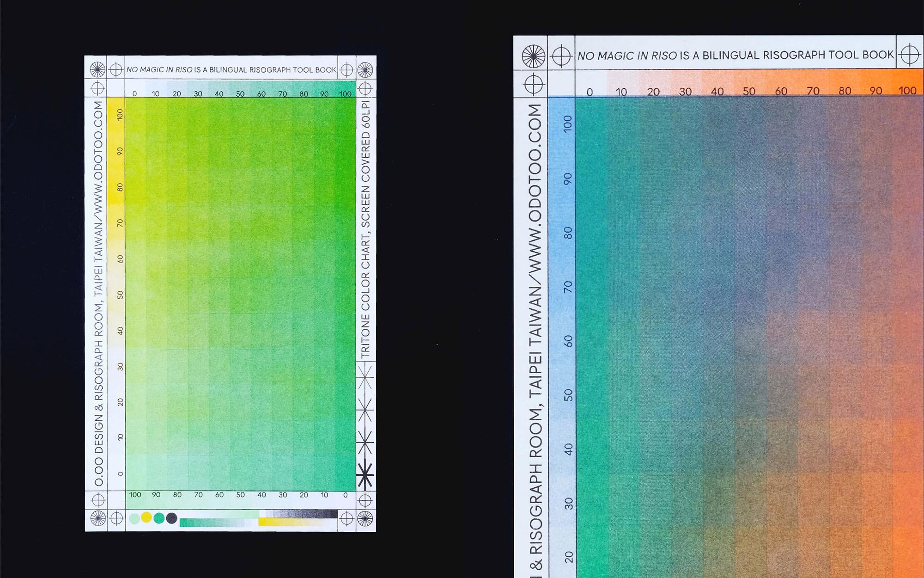Click the crosshair beside left card's bottom color circles
The height and width of the screenshot is (578, 924).
click(x=116, y=518)
